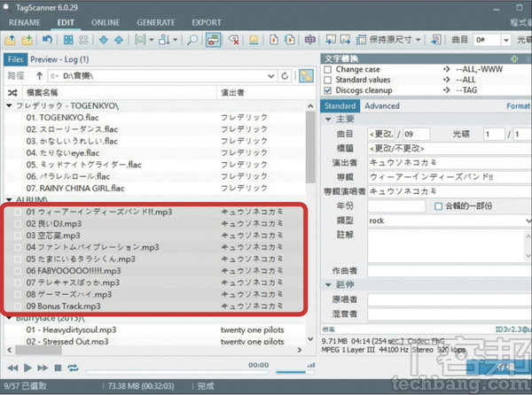The width and height of the screenshot is (532, 395).
Task: Add a text transformation with green plus
Action: pyautogui.click(x=514, y=59)
